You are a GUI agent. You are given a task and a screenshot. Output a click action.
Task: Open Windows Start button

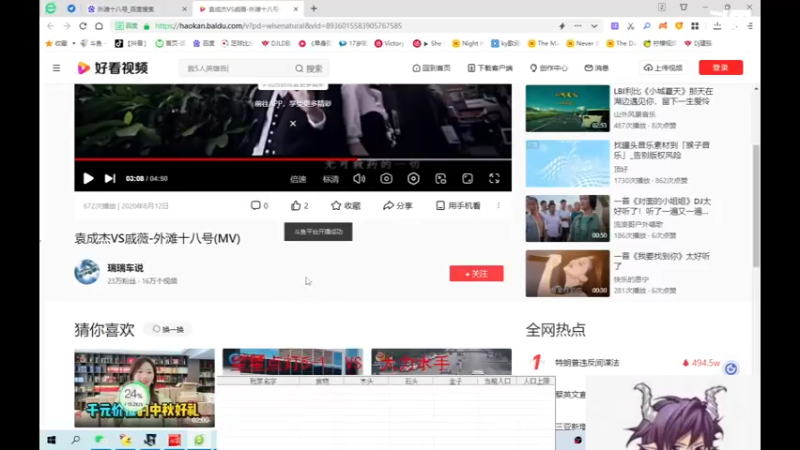[x=51, y=440]
